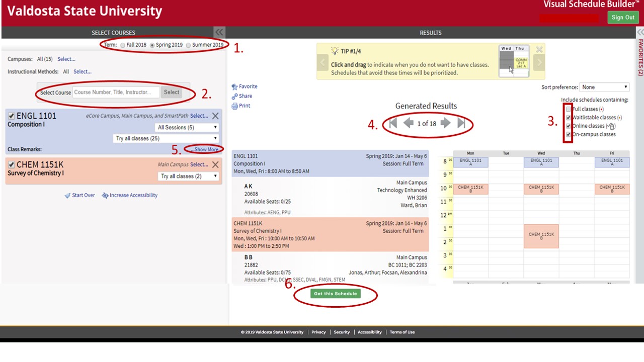This screenshot has height=362, width=644.
Task: Click the Valdosta State University title
Action: (x=85, y=11)
